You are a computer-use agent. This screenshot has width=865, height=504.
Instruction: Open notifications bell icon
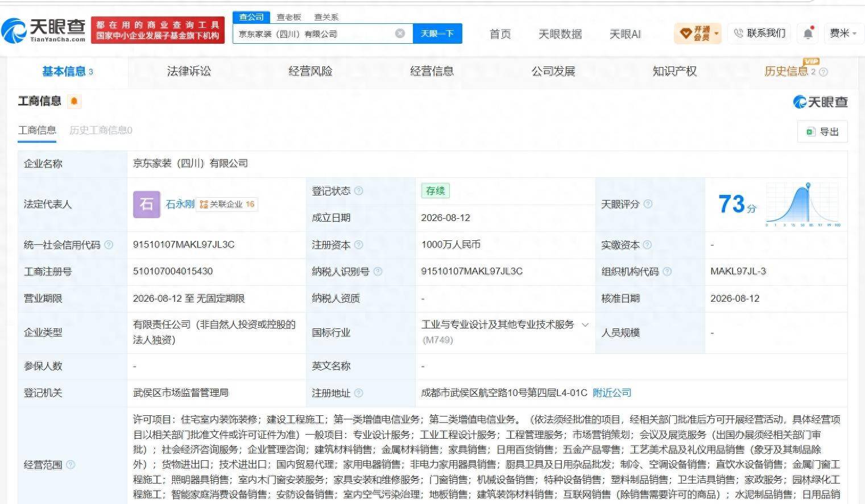click(x=808, y=34)
